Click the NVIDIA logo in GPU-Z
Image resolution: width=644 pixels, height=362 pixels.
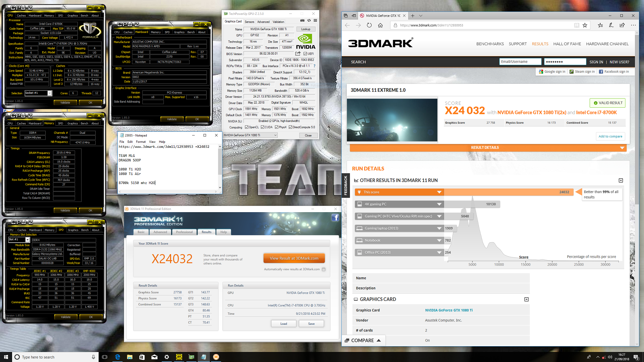pyautogui.click(x=306, y=42)
